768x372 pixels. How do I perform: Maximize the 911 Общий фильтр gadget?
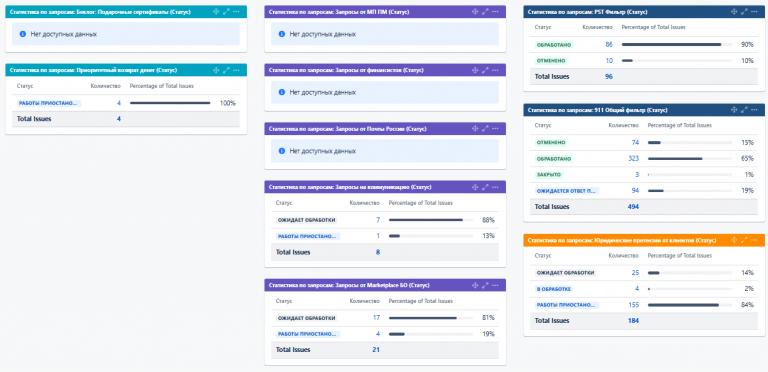coord(744,110)
